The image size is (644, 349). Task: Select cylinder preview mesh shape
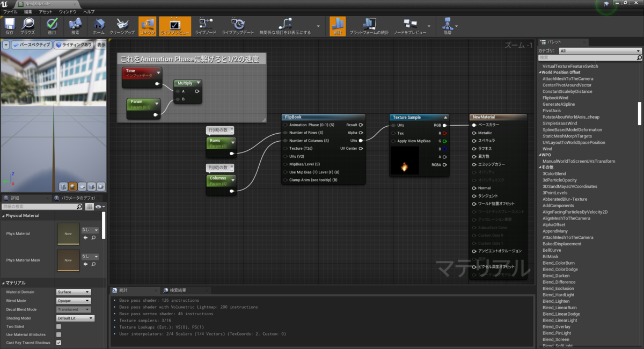tap(63, 186)
